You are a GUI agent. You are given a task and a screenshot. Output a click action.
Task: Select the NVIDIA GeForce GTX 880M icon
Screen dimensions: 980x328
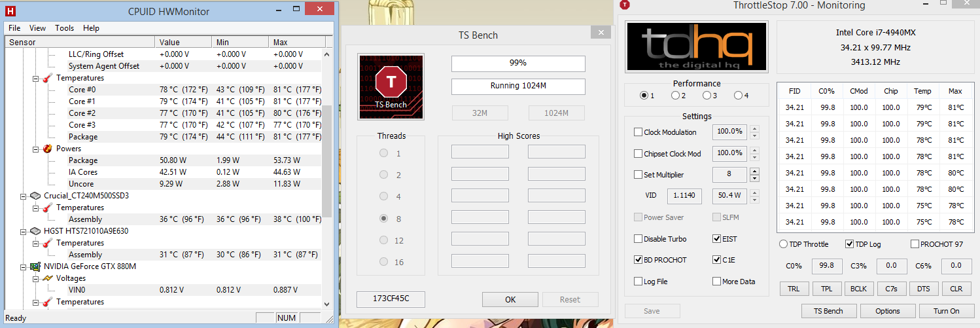tap(37, 266)
